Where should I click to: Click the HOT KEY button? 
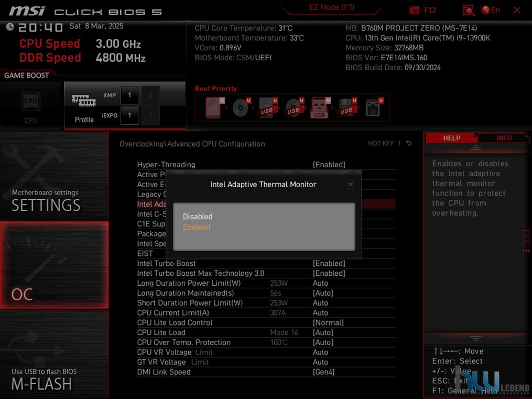pos(381,143)
